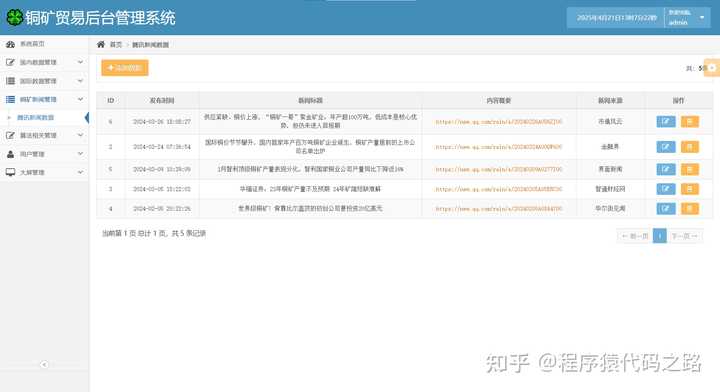Go to page 1 in pagination
This screenshot has width=720, height=392.
(659, 236)
